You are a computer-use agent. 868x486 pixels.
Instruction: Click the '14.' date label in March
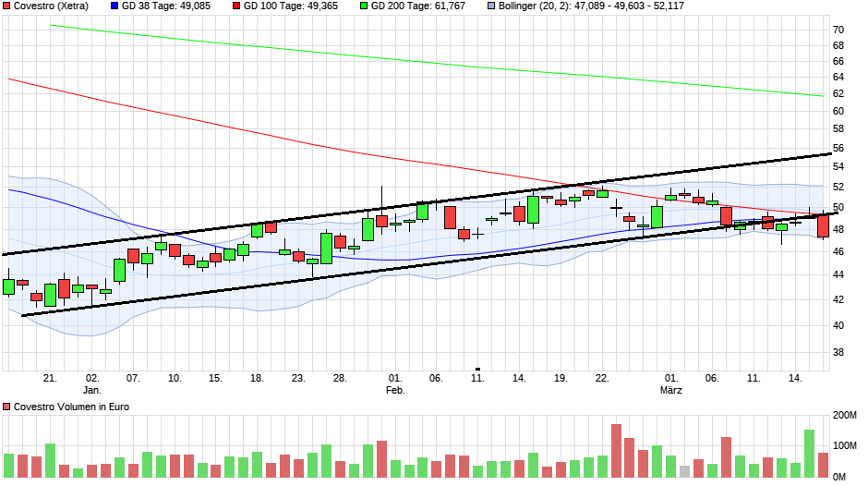pyautogui.click(x=795, y=379)
